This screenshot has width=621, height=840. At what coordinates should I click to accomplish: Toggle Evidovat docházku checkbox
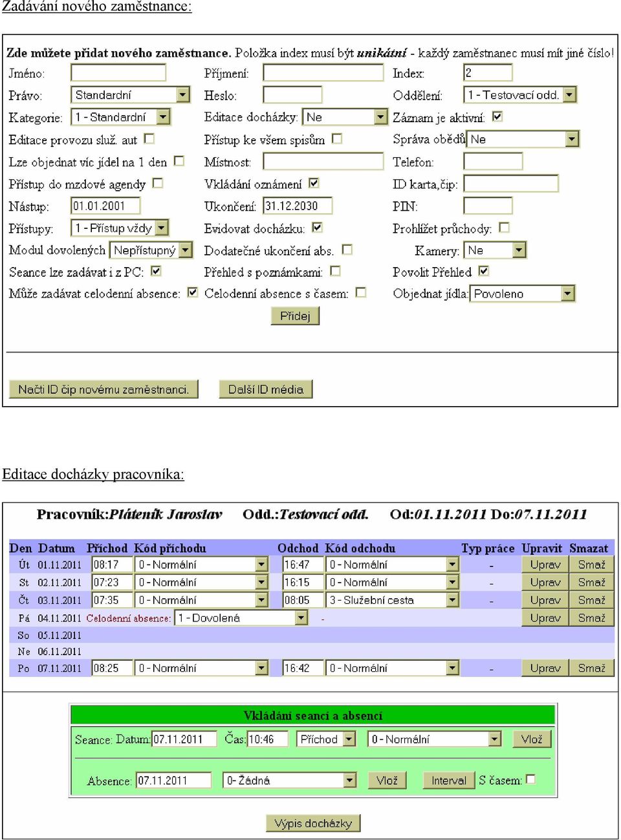pos(317,227)
